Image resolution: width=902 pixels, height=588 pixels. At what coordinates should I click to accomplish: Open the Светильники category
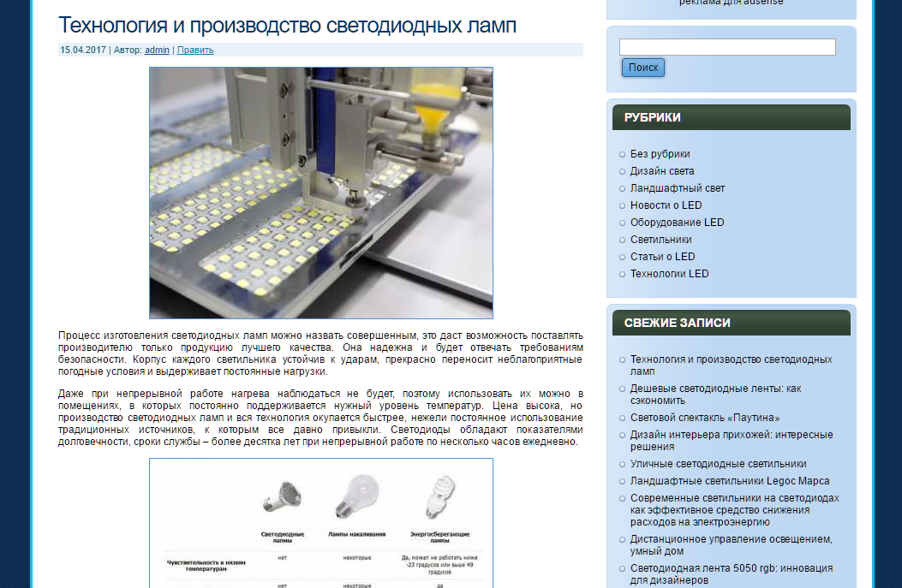pyautogui.click(x=661, y=240)
